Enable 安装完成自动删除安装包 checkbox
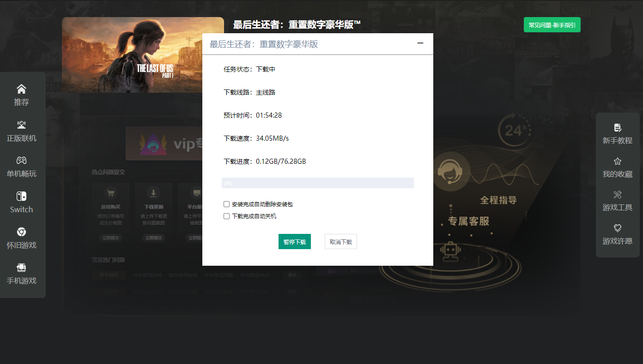643x364 pixels. click(x=226, y=204)
